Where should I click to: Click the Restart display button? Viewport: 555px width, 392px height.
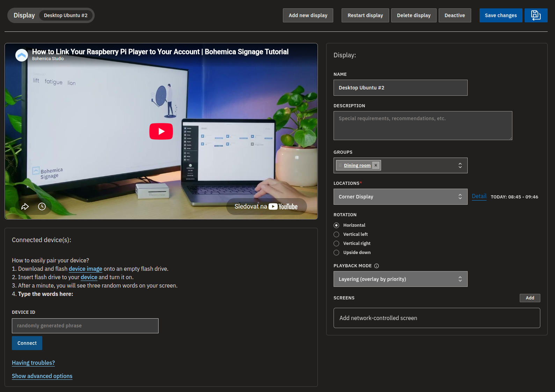pyautogui.click(x=365, y=15)
